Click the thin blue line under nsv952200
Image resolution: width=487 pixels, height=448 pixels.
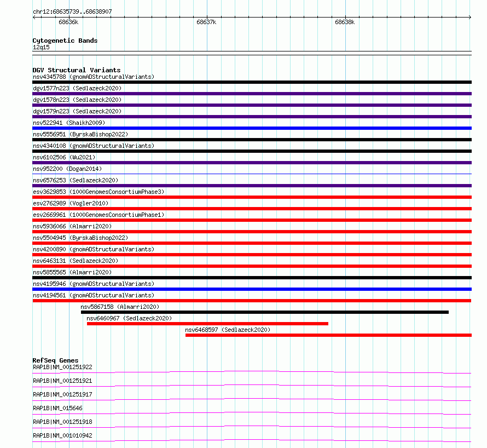point(252,174)
